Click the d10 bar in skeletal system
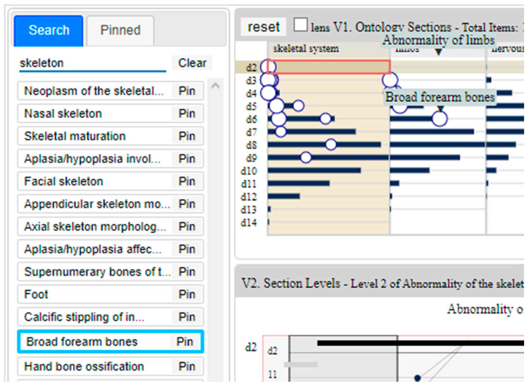The height and width of the screenshot is (392, 532). [314, 170]
